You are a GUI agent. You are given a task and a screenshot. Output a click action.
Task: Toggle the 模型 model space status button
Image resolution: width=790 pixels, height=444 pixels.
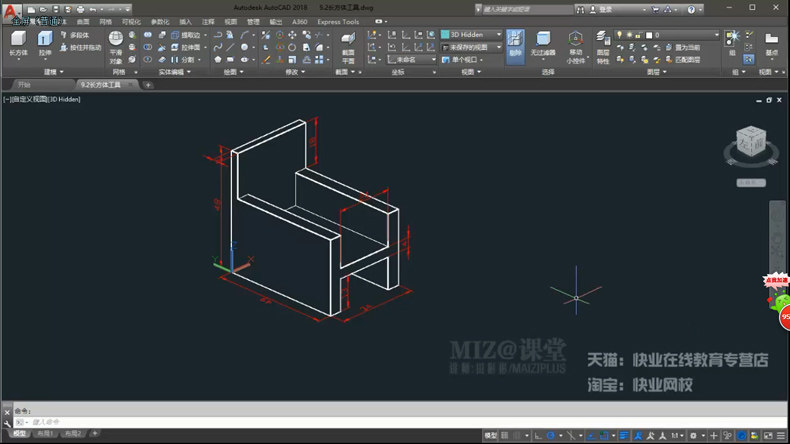[490, 436]
